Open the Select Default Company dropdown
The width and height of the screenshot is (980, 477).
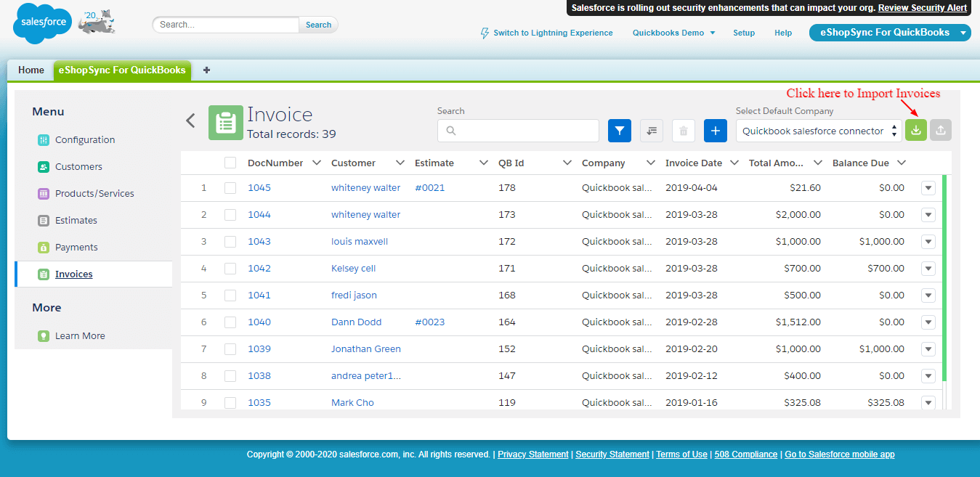pos(818,131)
